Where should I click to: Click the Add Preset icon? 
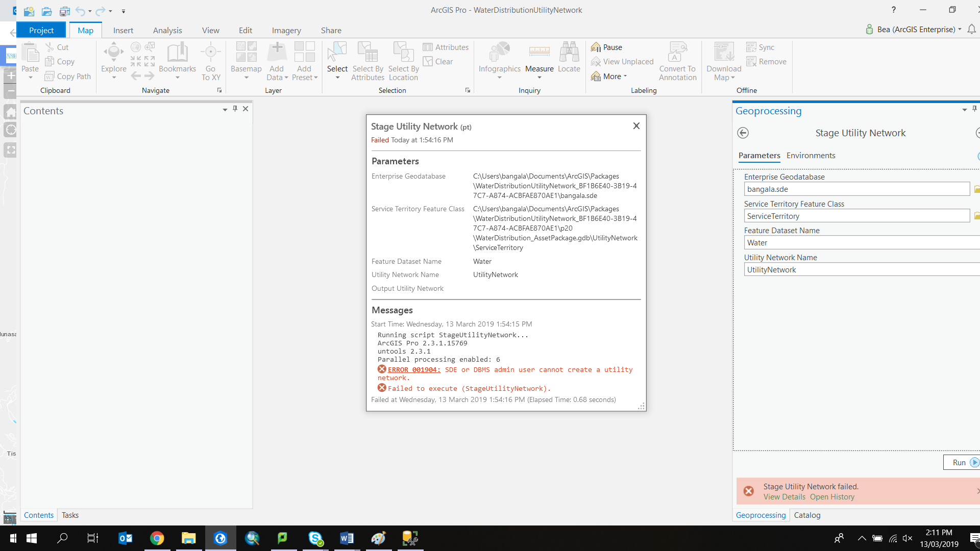point(304,53)
